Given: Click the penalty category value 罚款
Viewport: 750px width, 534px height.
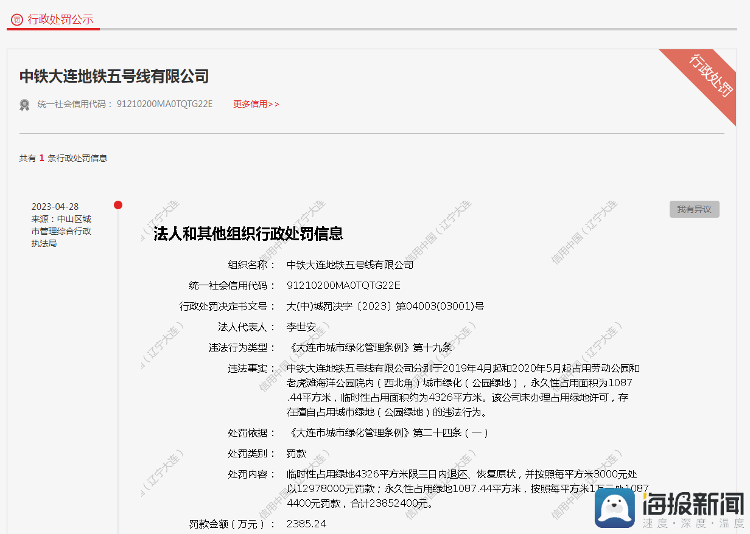Looking at the screenshot, I should 296,454.
